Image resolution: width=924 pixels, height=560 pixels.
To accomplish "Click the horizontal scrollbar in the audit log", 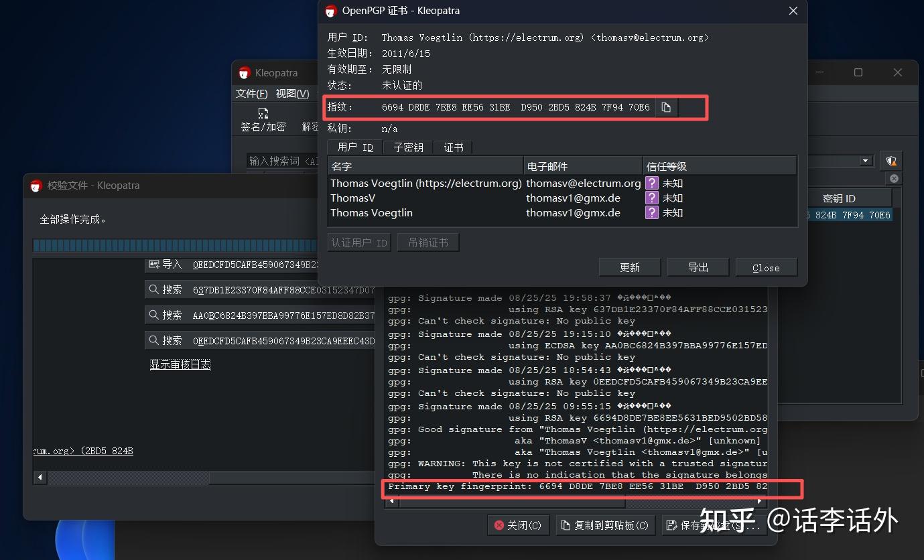I will click(513, 501).
